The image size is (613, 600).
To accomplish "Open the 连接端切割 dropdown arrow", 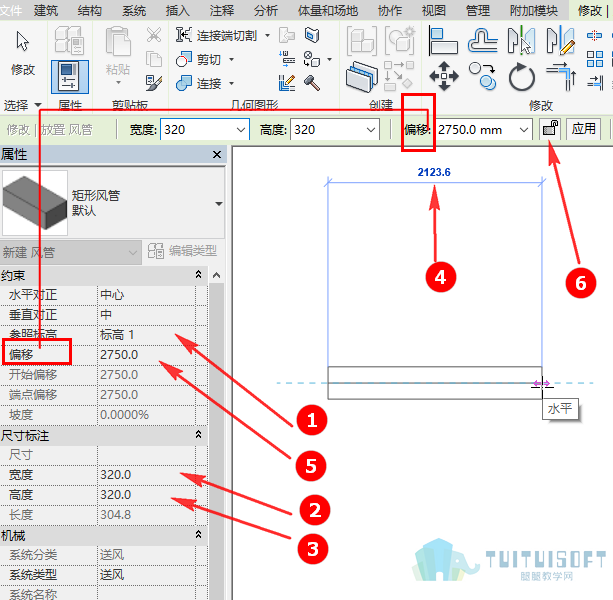I will tap(267, 35).
